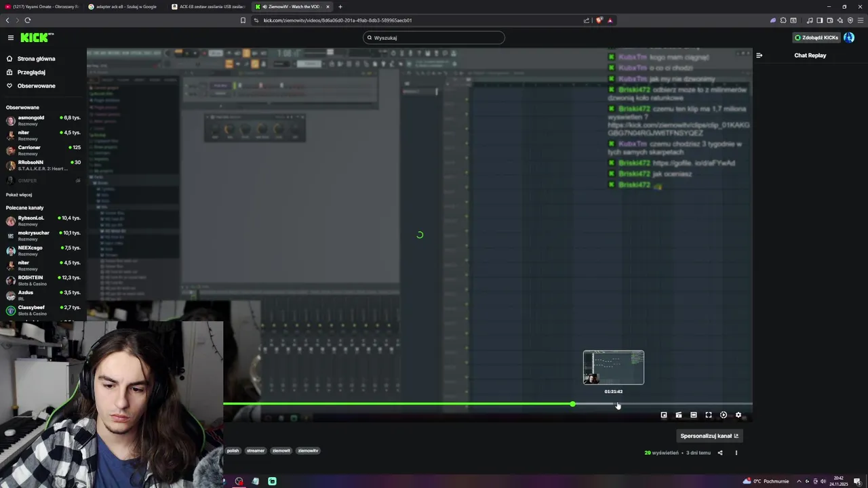Image resolution: width=868 pixels, height=488 pixels.
Task: Switch to Yayami Omate YouTube tab
Action: tap(42, 7)
